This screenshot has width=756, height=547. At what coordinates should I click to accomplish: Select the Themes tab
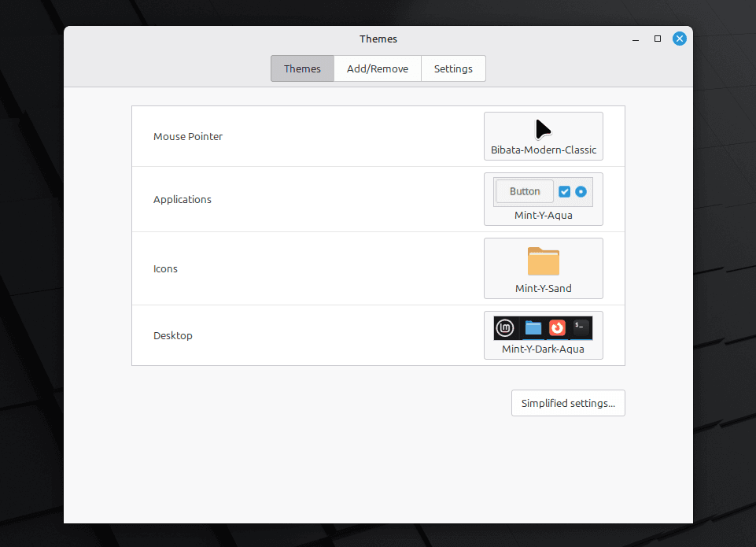point(302,68)
